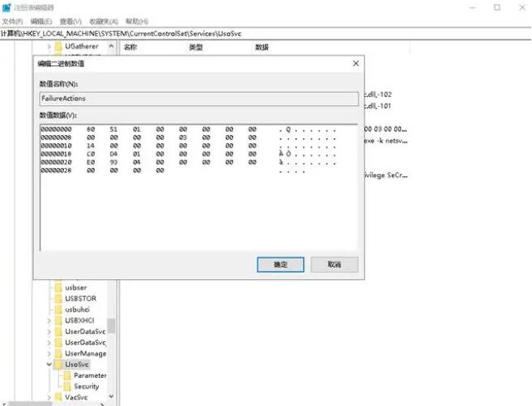Select the Security subkey folder icon
This screenshot has width=532, height=406.
[67, 387]
